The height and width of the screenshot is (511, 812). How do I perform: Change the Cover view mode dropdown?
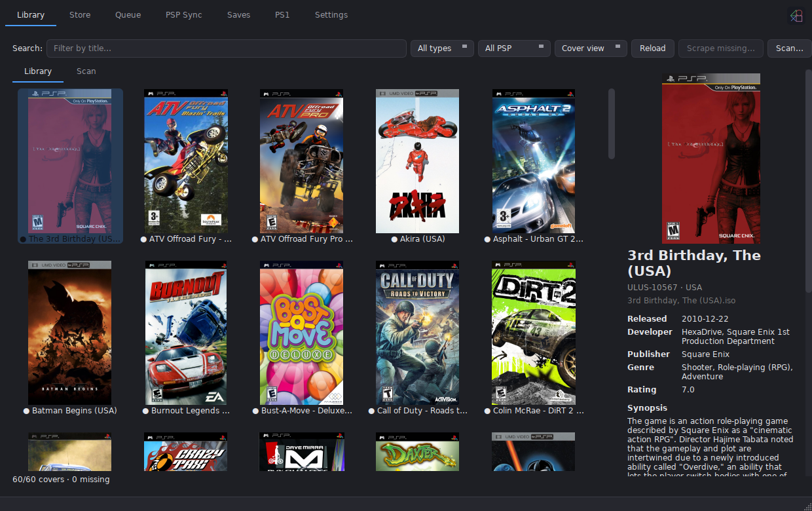click(591, 48)
